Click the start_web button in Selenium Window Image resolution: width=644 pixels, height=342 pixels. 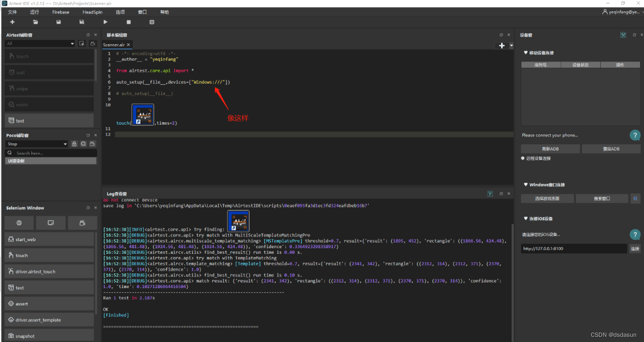(49, 240)
